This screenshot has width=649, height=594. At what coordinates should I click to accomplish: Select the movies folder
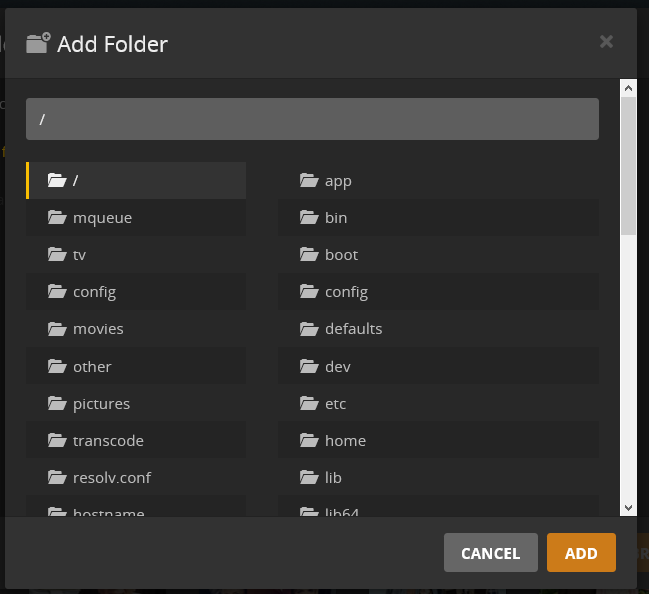[x=136, y=329]
